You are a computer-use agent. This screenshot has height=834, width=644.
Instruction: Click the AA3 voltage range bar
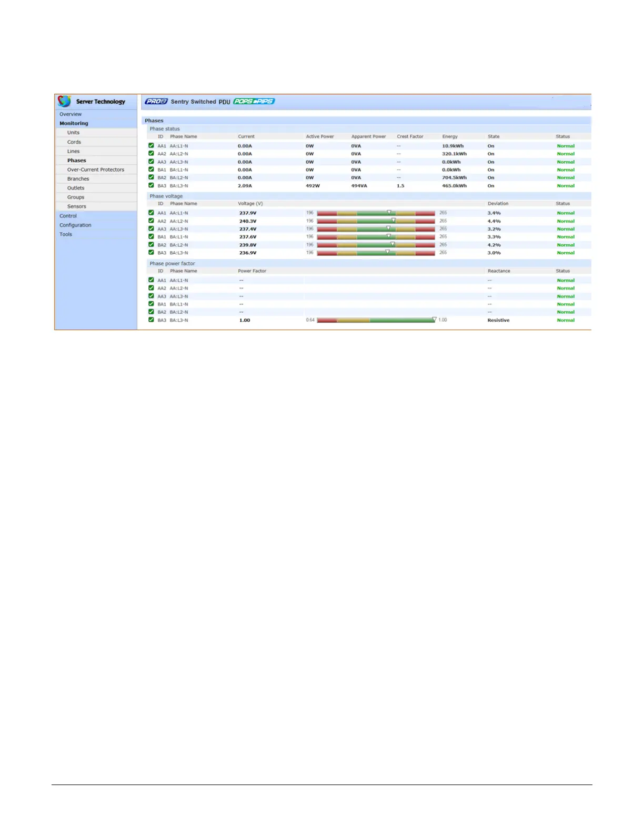click(376, 229)
